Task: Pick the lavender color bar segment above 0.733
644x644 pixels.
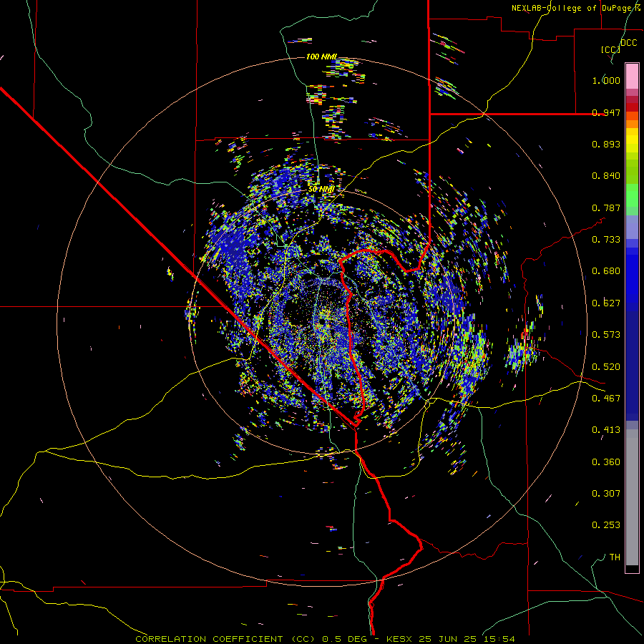Action: point(632,228)
